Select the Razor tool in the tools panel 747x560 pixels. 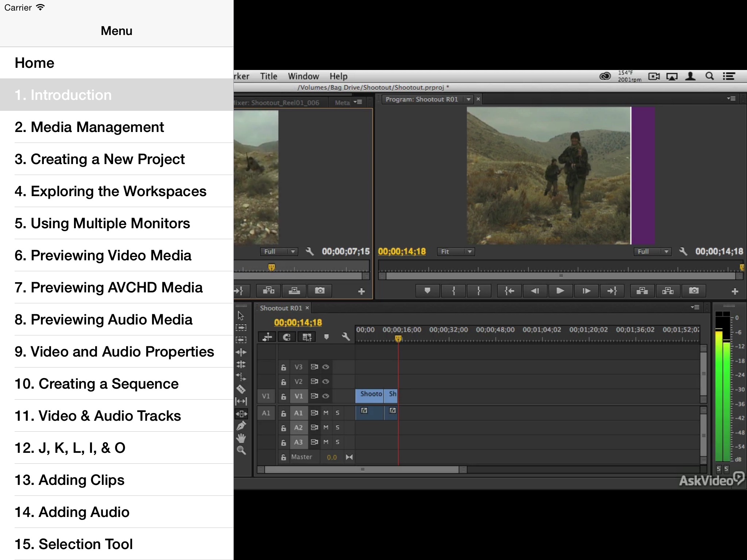coord(241,389)
